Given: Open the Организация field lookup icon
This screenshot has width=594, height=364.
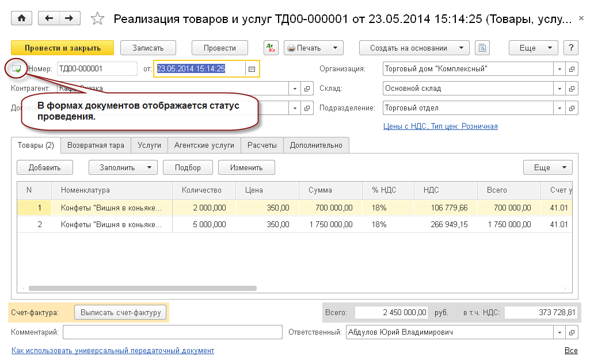Looking at the screenshot, I should point(572,69).
